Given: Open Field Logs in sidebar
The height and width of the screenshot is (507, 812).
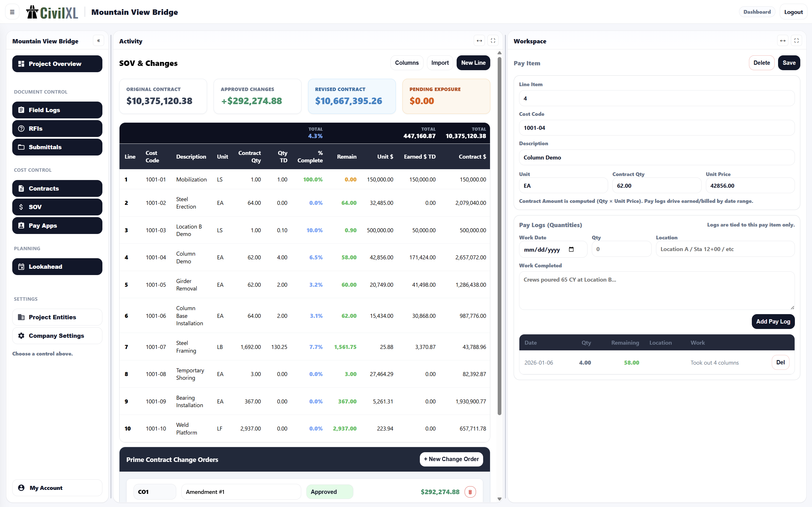Looking at the screenshot, I should click(x=57, y=110).
